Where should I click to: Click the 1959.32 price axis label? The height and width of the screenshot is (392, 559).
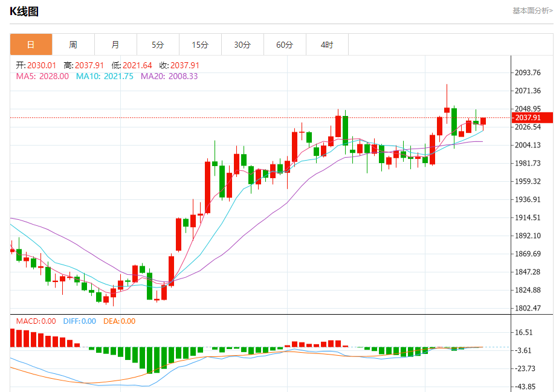point(528,181)
